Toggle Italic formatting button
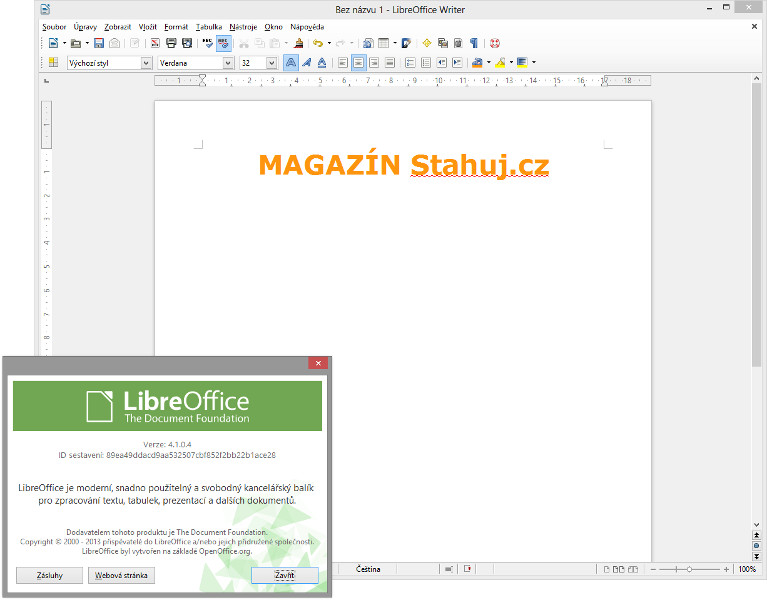Image resolution: width=767 pixels, height=600 pixels. 306,63
